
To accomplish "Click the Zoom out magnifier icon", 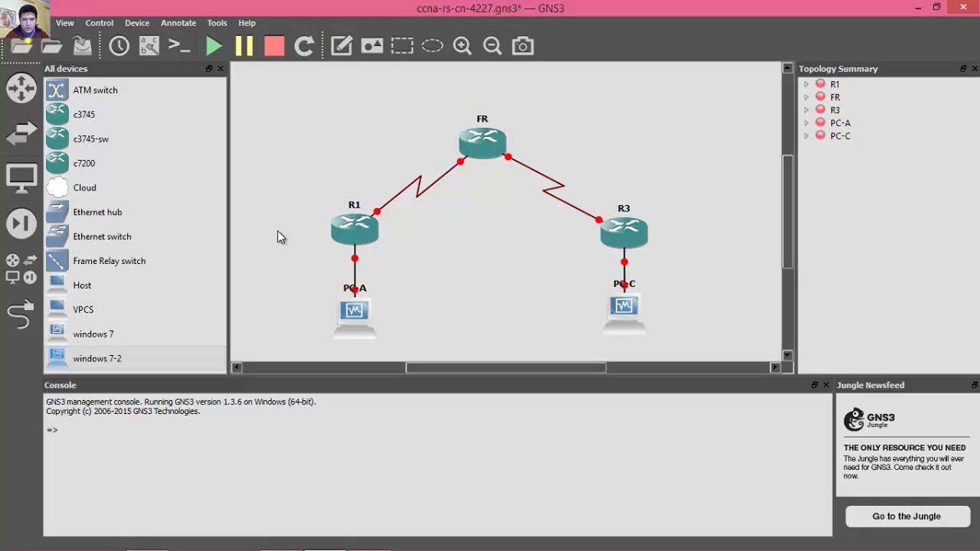I will tap(492, 46).
